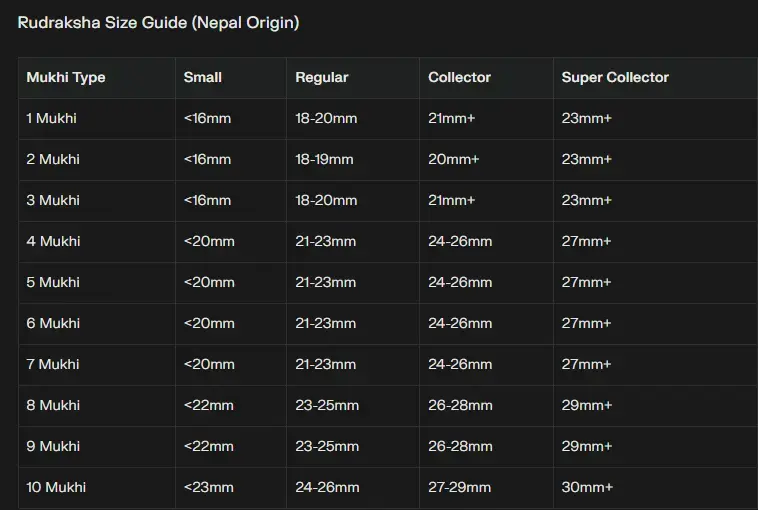Select the 5 Mukhi row label
Image resolution: width=758 pixels, height=510 pixels.
pyautogui.click(x=53, y=282)
